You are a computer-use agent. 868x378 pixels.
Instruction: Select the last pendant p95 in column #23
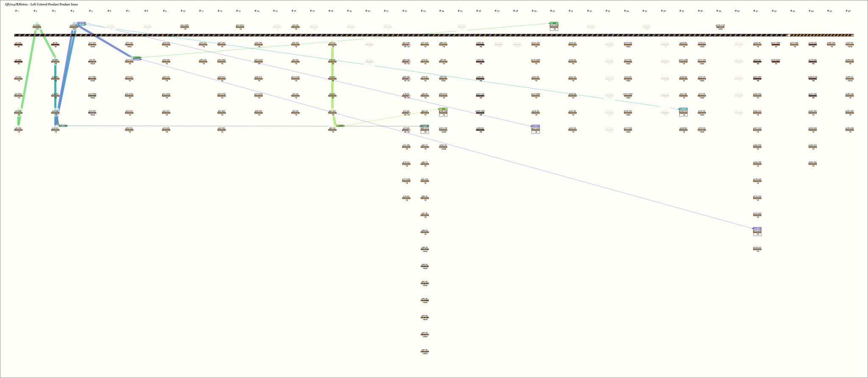[x=425, y=352]
